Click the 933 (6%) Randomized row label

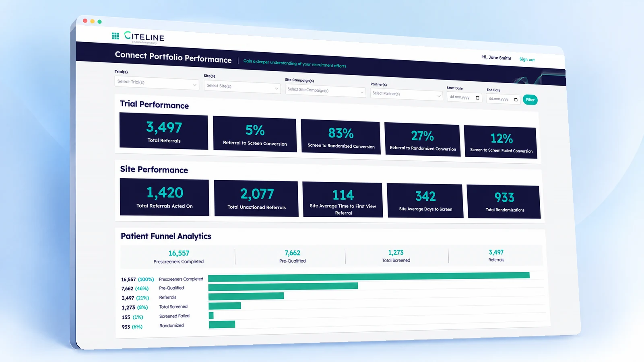(153, 326)
